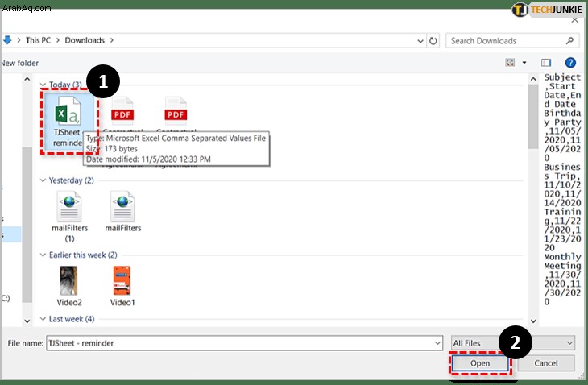Click the chevron after This PC
This screenshot has height=385, width=588.
click(x=58, y=40)
